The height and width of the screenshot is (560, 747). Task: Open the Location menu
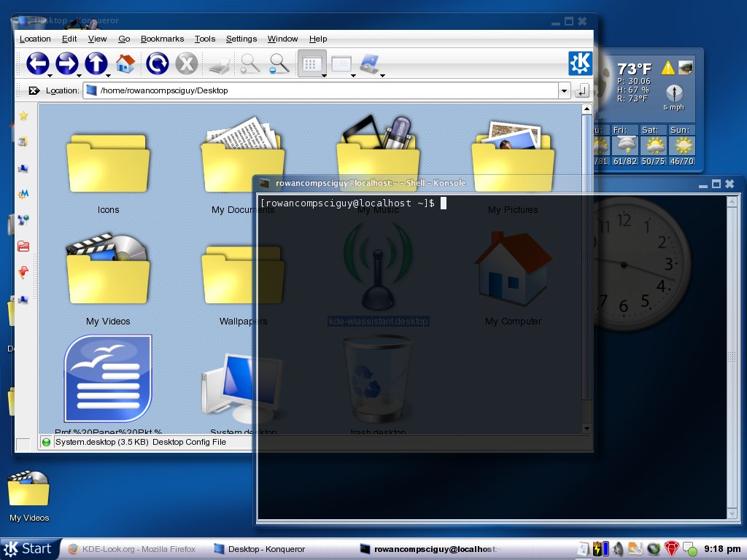pyautogui.click(x=35, y=39)
